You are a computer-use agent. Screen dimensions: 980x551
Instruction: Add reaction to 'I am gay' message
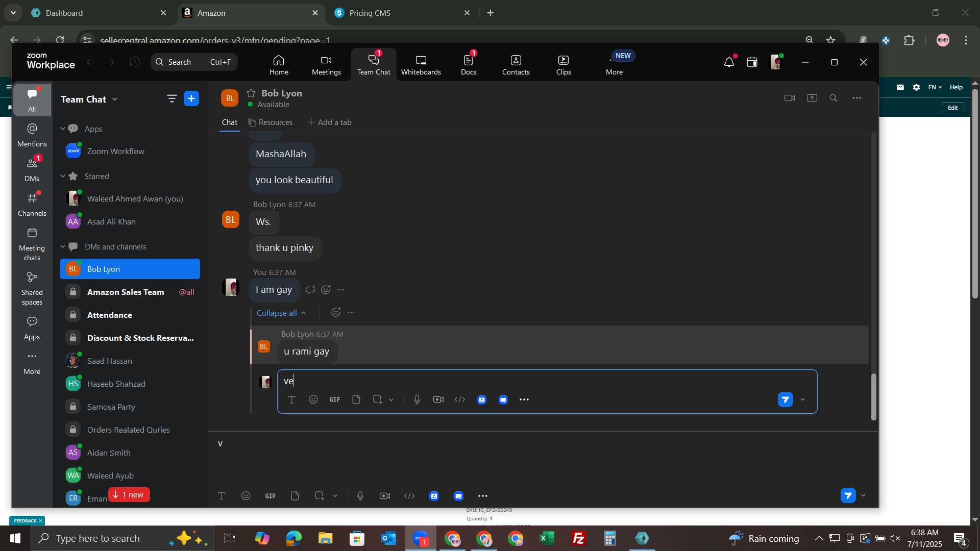(326, 290)
